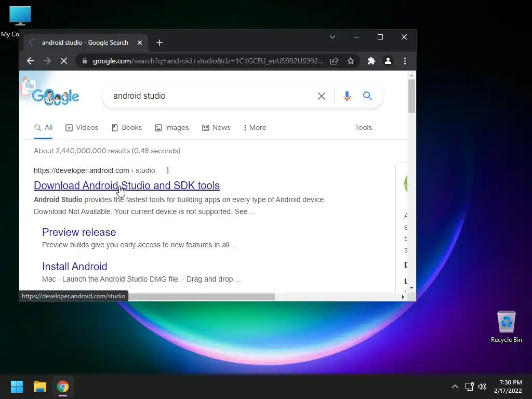Open the Chrome profile avatar icon
This screenshot has height=399, width=532.
(388, 61)
